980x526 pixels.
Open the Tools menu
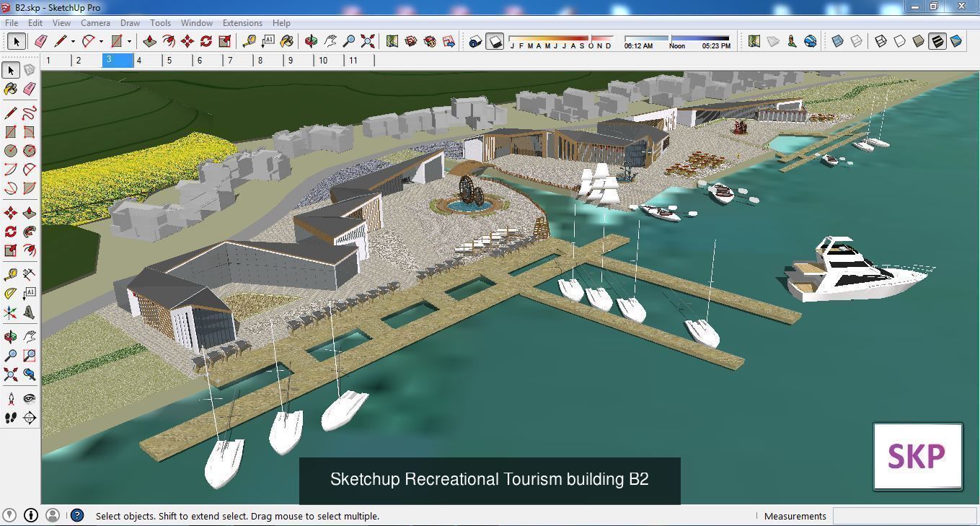[160, 23]
